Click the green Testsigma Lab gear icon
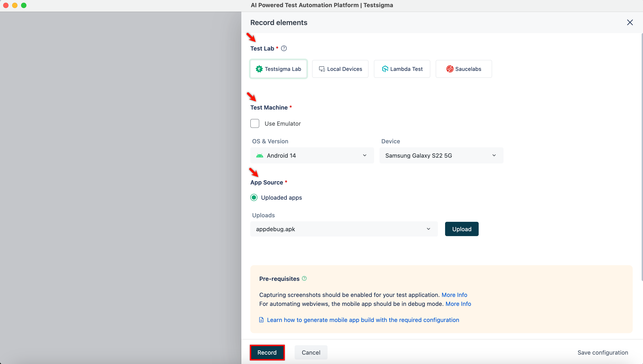Viewport: 643px width, 364px height. (x=259, y=69)
